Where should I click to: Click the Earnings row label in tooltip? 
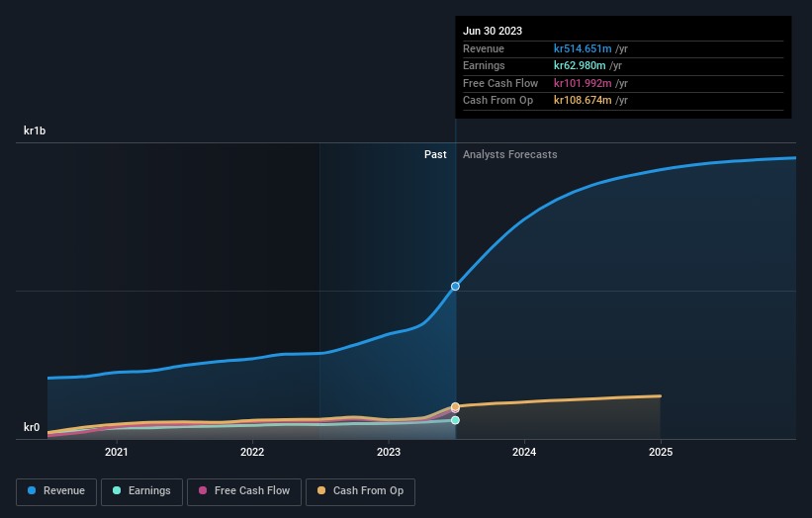pyautogui.click(x=484, y=65)
